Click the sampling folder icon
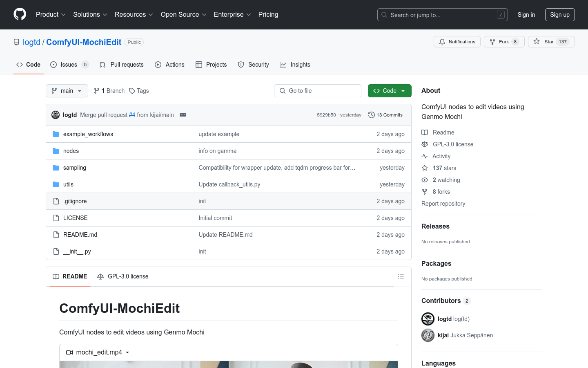The image size is (588, 368). [x=56, y=168]
